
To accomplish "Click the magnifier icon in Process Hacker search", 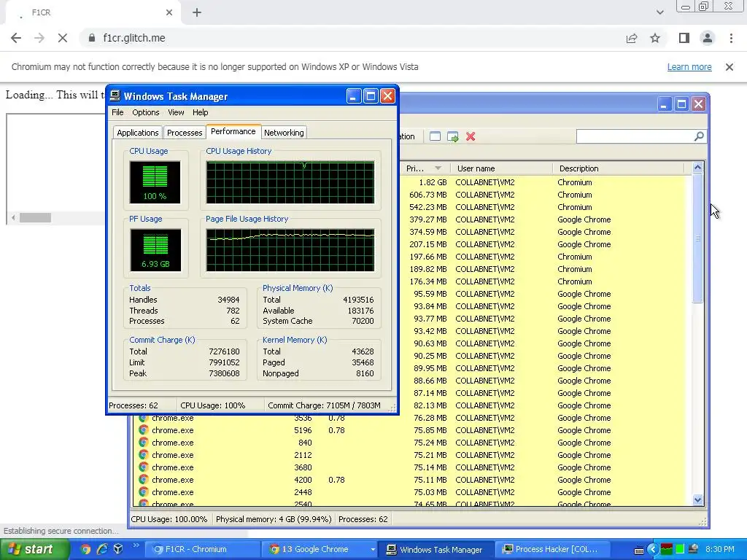I will (x=699, y=136).
